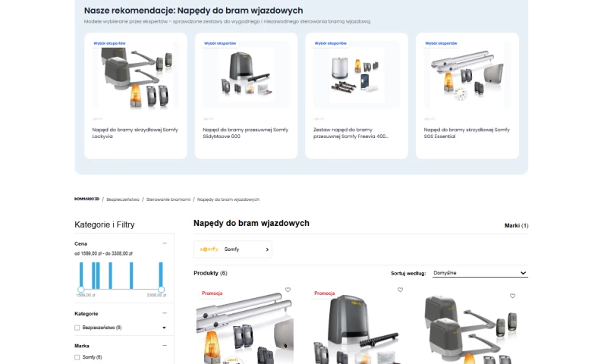Viewport: 607px width, 364px height.
Task: Tick the Bezpieczeństwo (6) category checkbox
Action: [77, 328]
